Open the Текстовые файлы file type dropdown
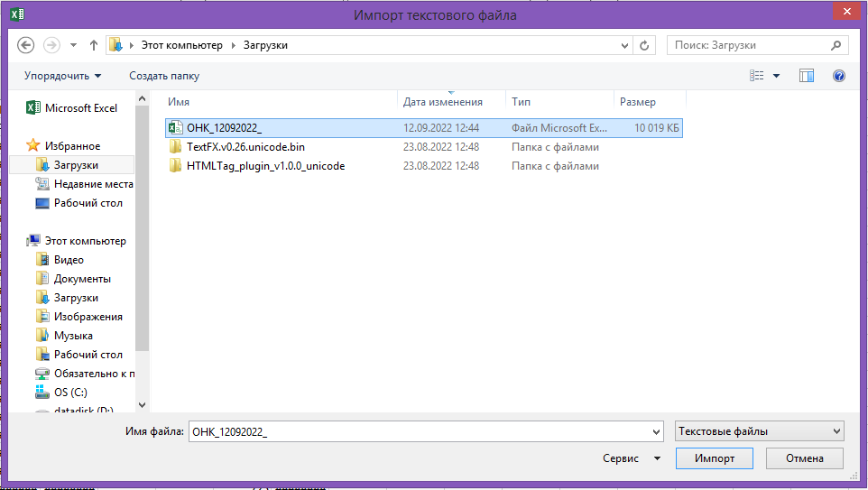 [x=759, y=431]
